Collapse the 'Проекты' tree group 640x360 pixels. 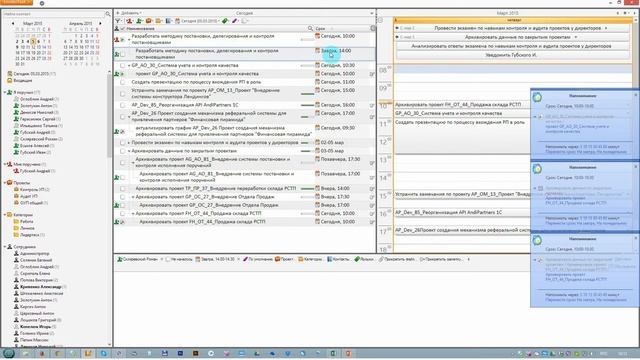5,183
